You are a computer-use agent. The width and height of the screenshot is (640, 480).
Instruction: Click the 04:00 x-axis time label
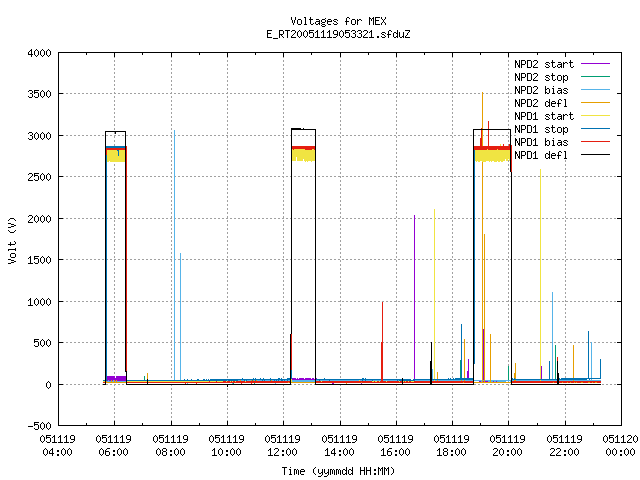tap(58, 452)
